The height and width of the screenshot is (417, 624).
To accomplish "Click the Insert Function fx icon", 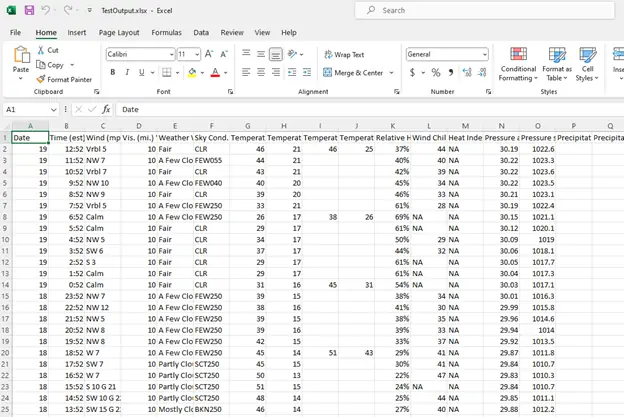I will [107, 109].
